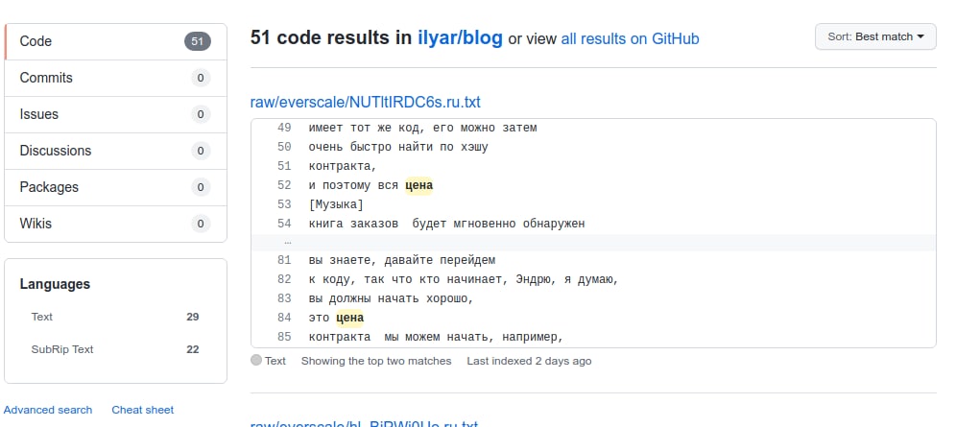Filter results by Text language
The width and height of the screenshot is (980, 427).
click(x=42, y=317)
